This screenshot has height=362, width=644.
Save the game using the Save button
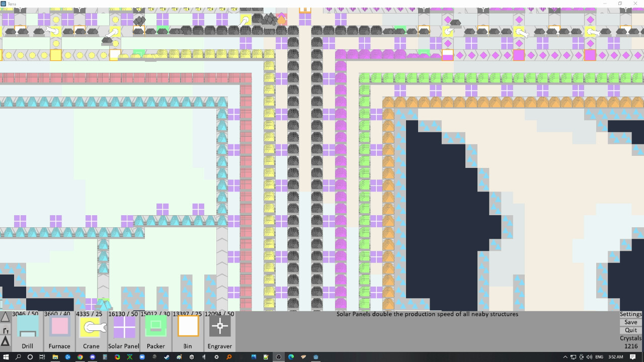coord(630,322)
